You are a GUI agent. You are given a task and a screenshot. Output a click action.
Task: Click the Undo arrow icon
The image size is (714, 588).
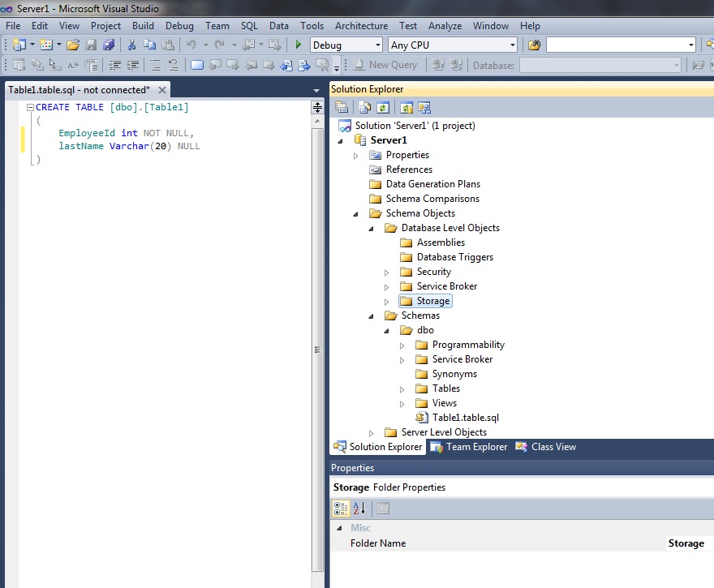pos(191,45)
